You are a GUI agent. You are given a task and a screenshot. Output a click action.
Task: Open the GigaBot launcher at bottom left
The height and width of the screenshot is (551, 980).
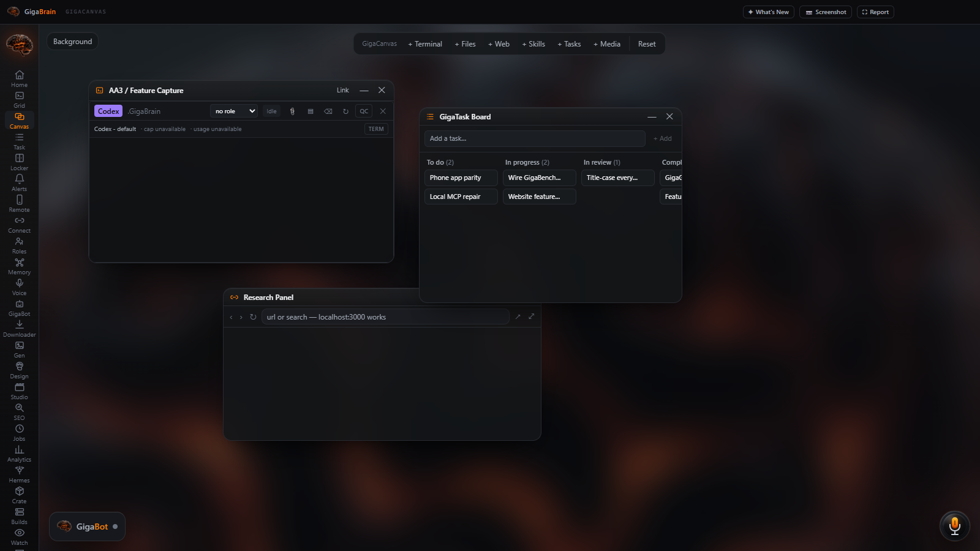click(x=87, y=527)
